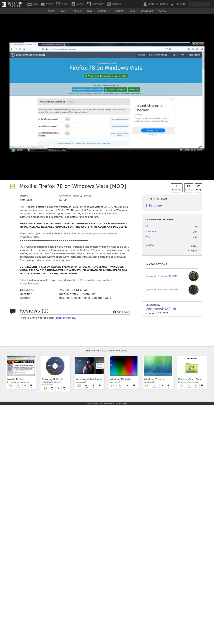214x644 pixels.
Task: Click the Add Review button
Action: pyautogui.click(x=122, y=312)
